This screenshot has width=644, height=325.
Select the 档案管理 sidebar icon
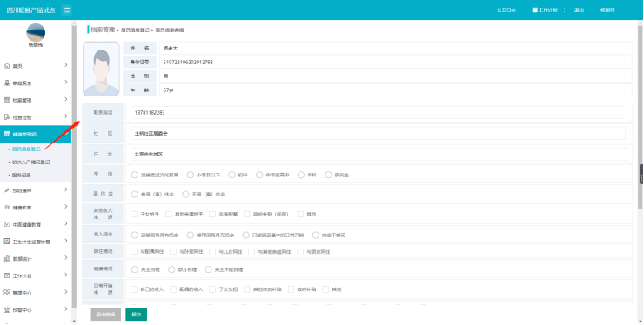click(7, 100)
